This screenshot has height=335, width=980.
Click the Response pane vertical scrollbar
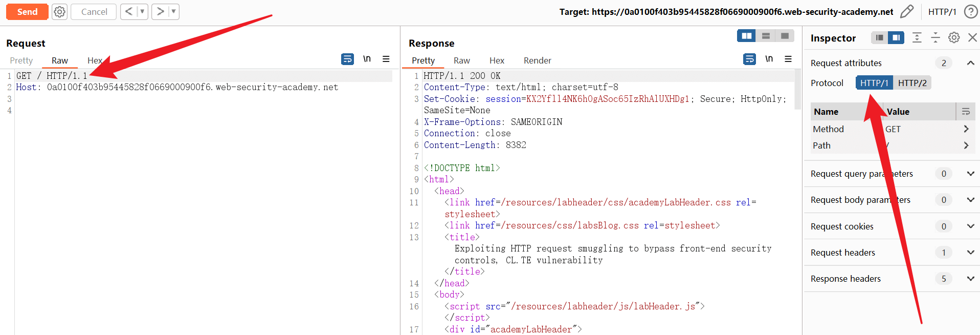tap(797, 90)
